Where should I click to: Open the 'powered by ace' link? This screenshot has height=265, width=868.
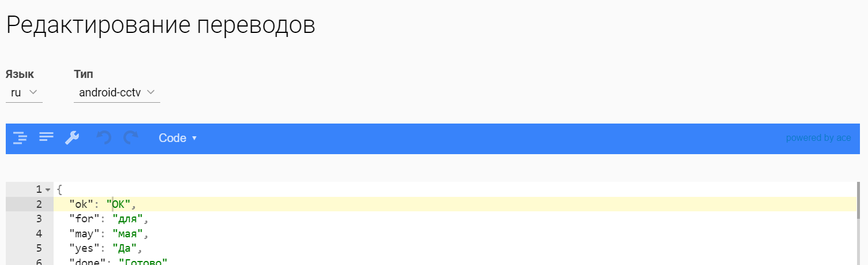[x=818, y=138]
